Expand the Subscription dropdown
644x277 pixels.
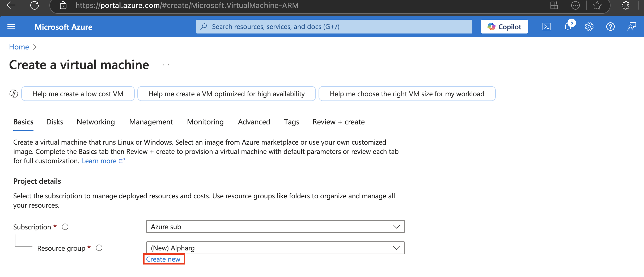pyautogui.click(x=275, y=226)
